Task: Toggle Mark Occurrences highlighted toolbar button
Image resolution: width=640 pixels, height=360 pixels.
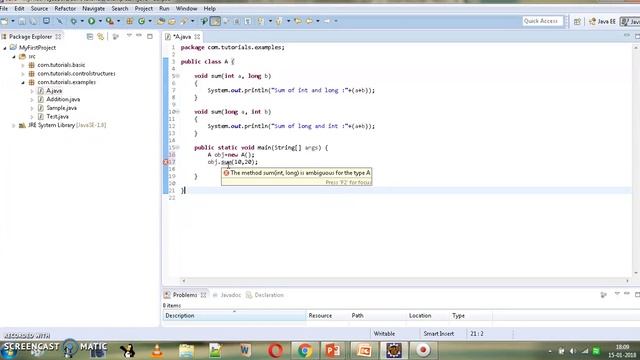Action: click(215, 21)
